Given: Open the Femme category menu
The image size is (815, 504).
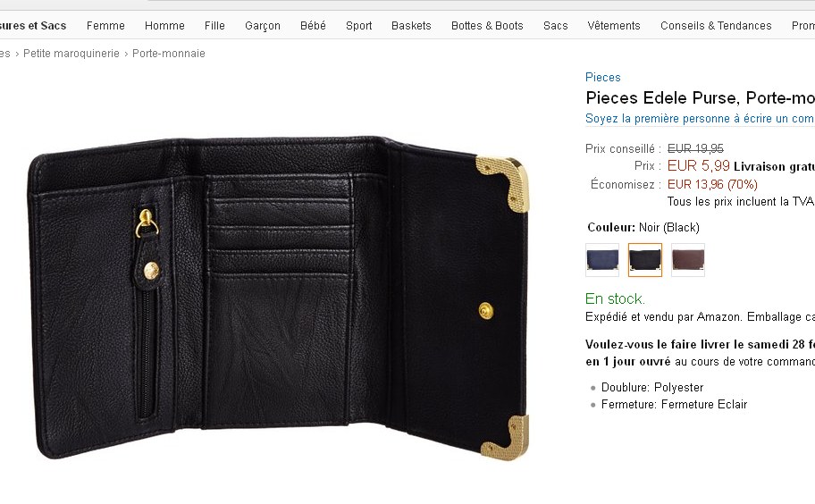Looking at the screenshot, I should click(105, 26).
